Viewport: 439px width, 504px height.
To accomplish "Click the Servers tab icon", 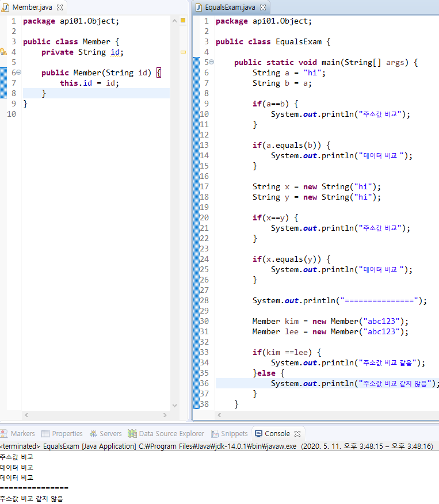I will 93,434.
